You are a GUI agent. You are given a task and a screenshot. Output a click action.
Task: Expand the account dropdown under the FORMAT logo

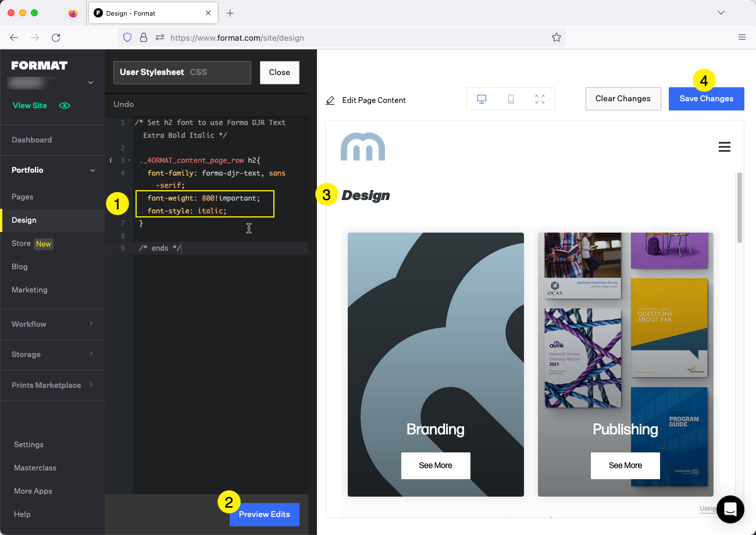click(x=91, y=83)
